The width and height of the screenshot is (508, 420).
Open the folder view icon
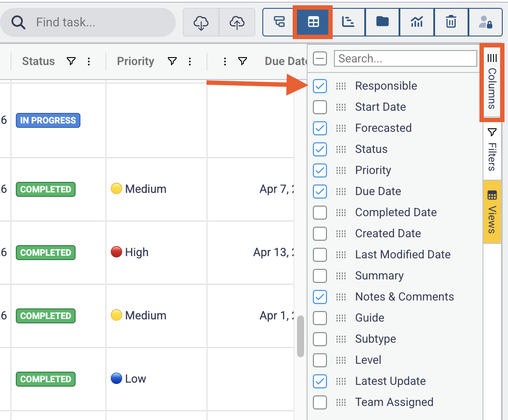pyautogui.click(x=382, y=22)
